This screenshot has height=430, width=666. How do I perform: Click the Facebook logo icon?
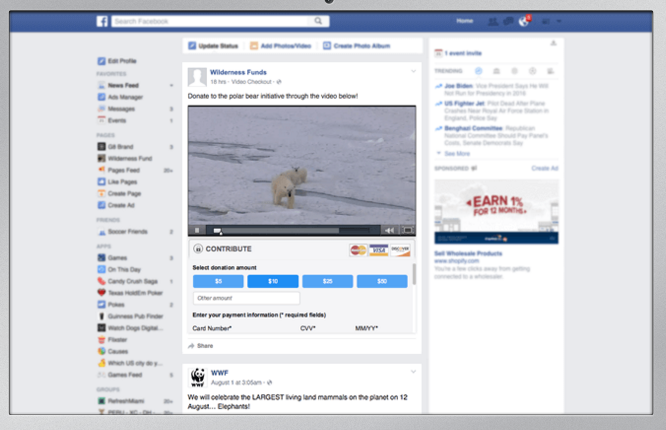pyautogui.click(x=102, y=21)
